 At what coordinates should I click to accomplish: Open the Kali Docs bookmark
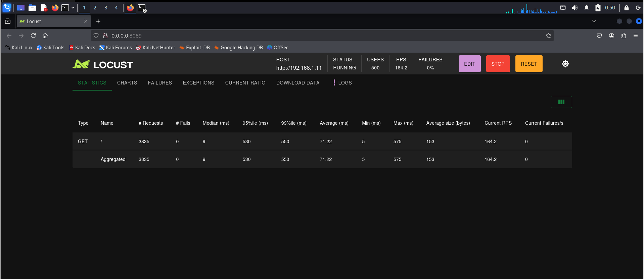tap(82, 48)
